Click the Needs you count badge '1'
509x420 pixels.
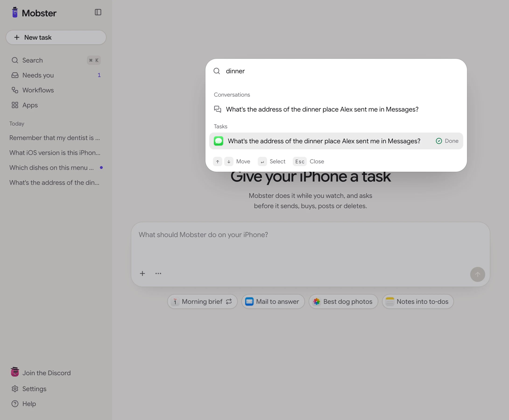tap(99, 75)
